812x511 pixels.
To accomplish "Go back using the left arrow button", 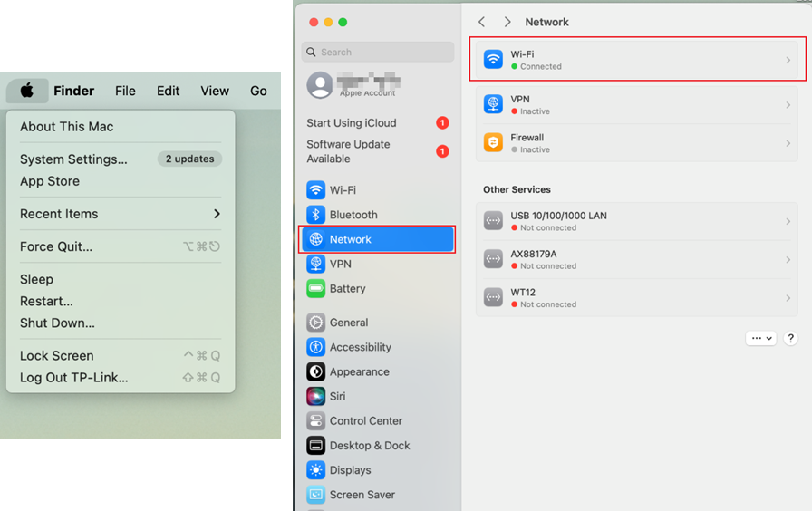I will [x=482, y=22].
